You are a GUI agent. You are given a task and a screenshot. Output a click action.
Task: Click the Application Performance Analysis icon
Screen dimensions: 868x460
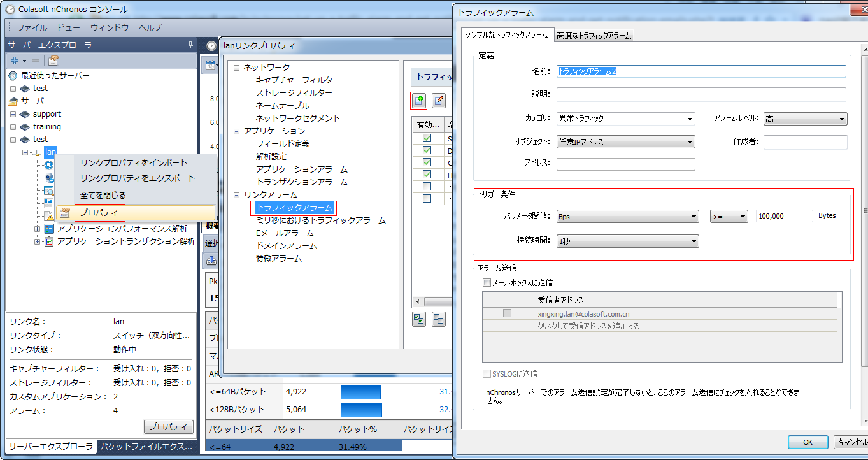[49, 229]
